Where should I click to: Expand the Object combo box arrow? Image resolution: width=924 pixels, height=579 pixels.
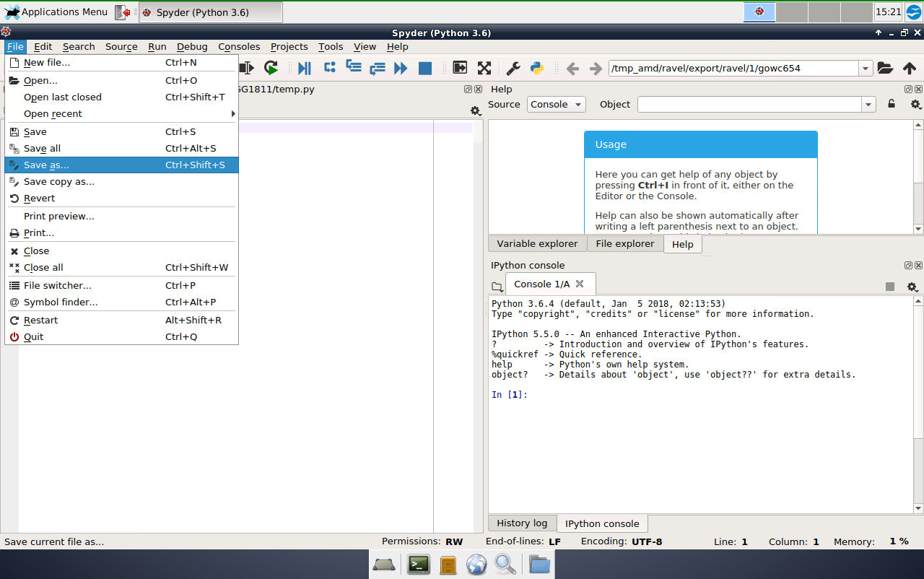pyautogui.click(x=868, y=105)
